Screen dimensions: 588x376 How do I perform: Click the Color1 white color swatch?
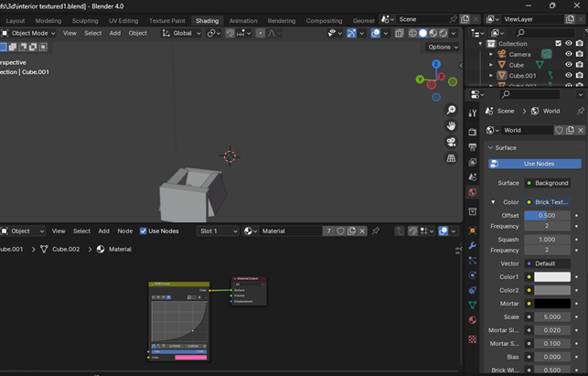[551, 276]
